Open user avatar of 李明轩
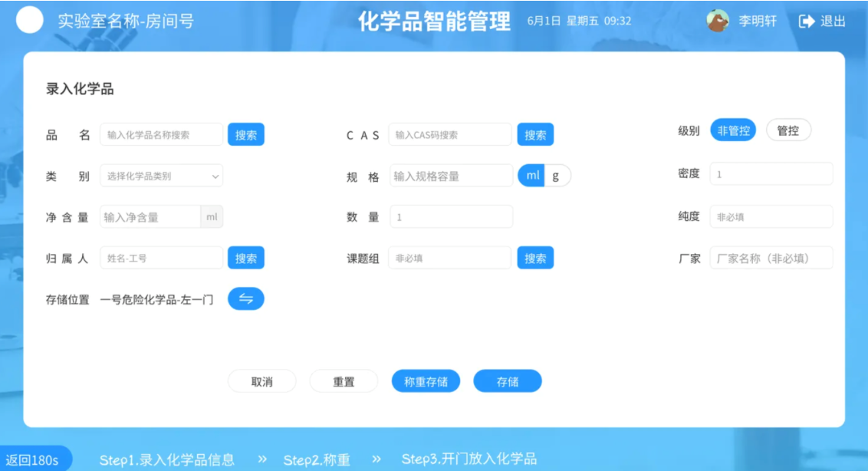868x471 pixels. tap(718, 21)
